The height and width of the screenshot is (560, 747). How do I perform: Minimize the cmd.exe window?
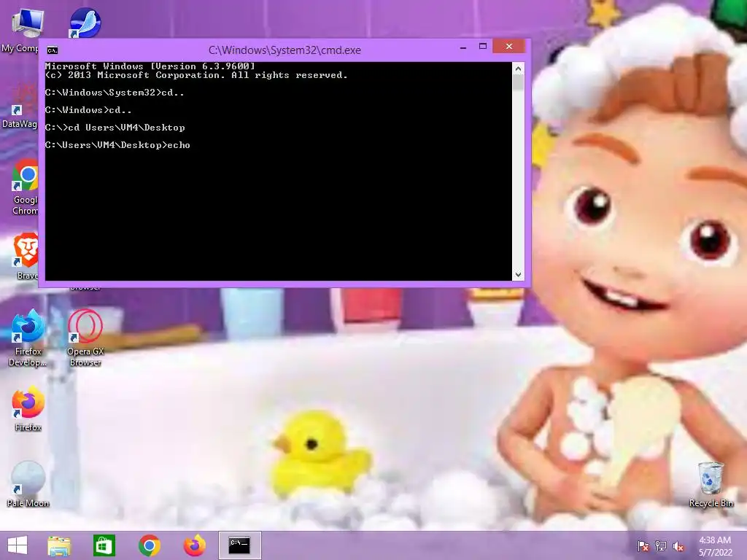463,47
